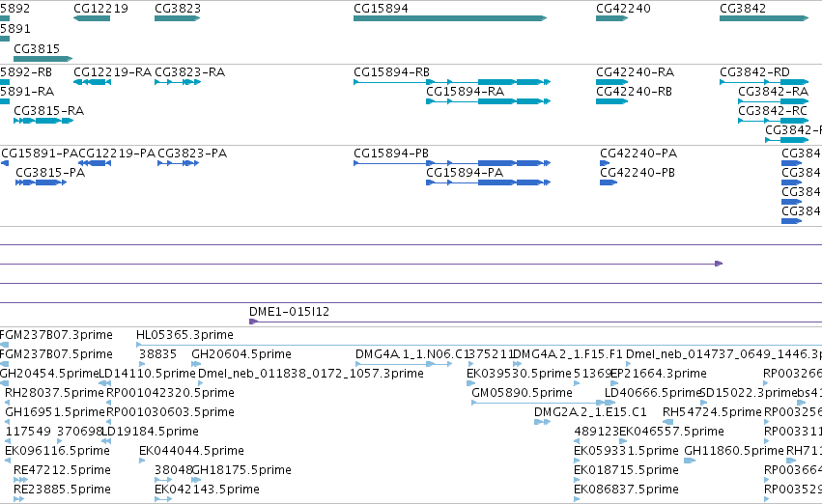Pick the CG3815 gene label
This screenshot has height=504, width=822.
click(x=37, y=48)
